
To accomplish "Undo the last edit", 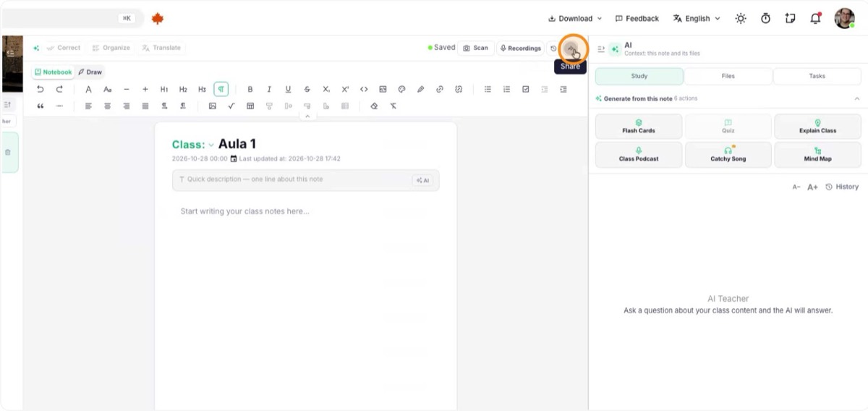I will point(40,89).
